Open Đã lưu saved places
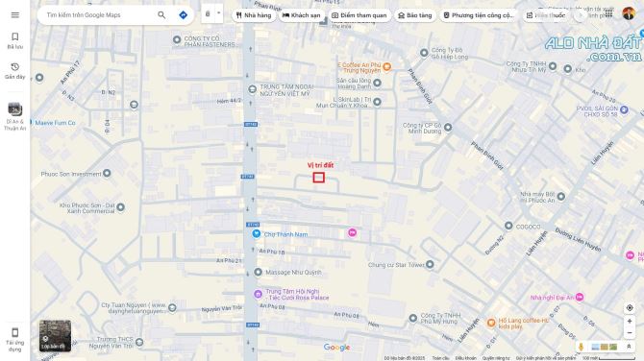Image resolution: width=644 pixels, height=361 pixels. 14,40
